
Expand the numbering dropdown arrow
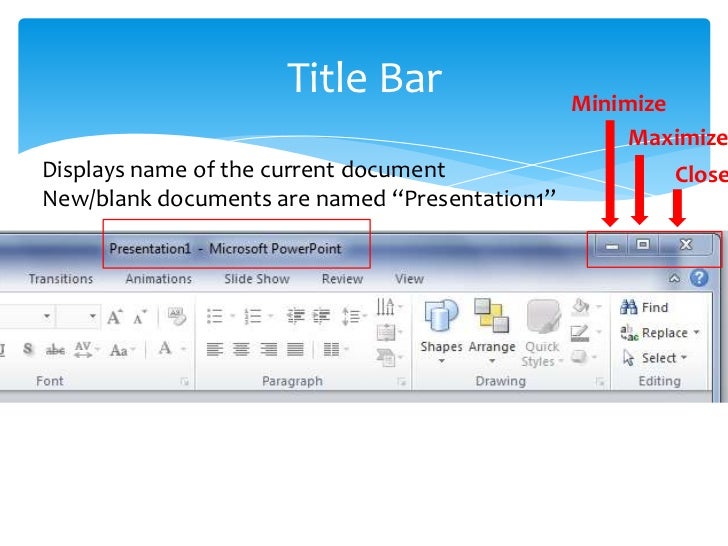[x=271, y=316]
